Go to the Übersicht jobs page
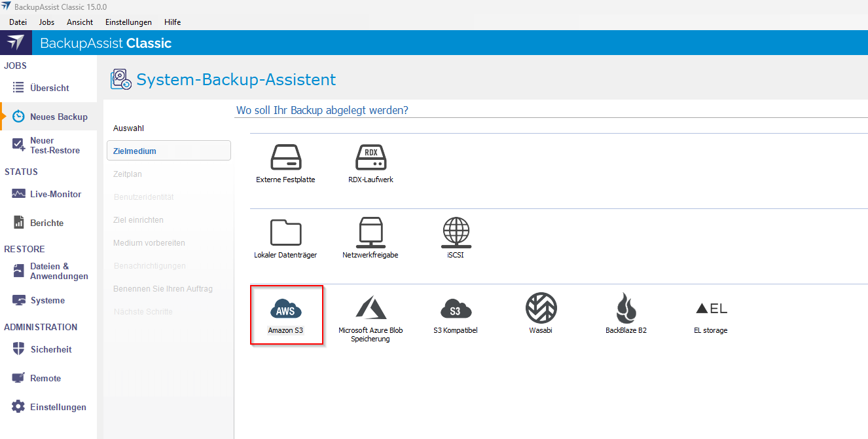 pyautogui.click(x=48, y=88)
